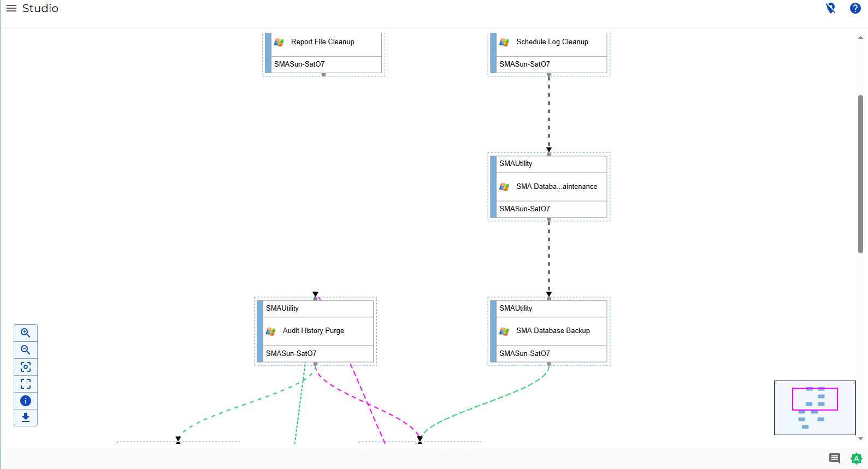Open the help question mark icon
The height and width of the screenshot is (469, 868).
[x=855, y=8]
